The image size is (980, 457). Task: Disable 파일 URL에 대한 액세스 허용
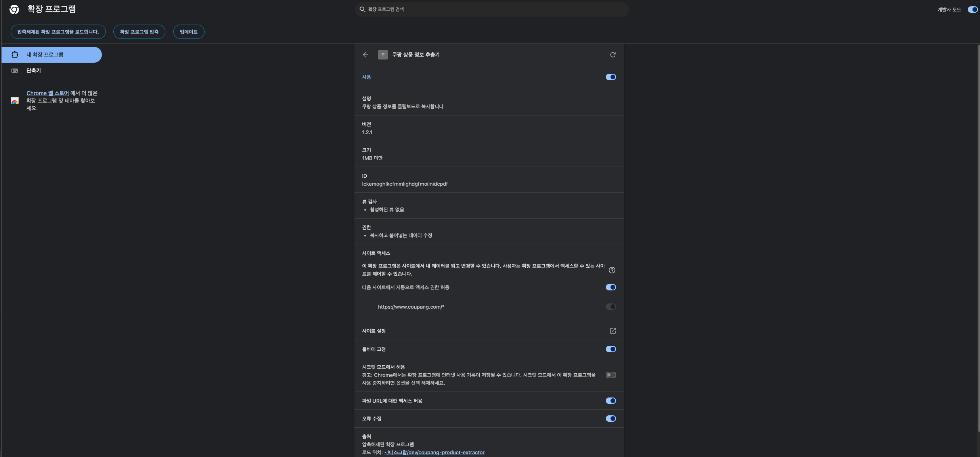[610, 400]
